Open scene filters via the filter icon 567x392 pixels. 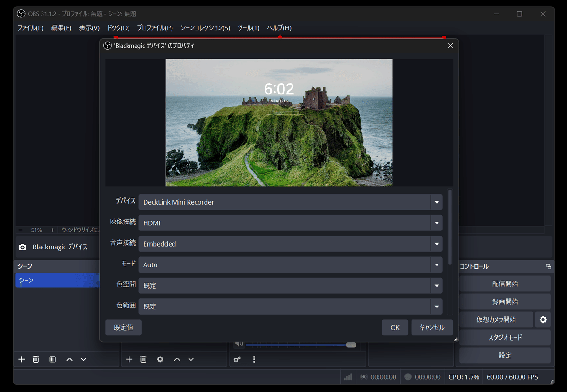(52, 359)
